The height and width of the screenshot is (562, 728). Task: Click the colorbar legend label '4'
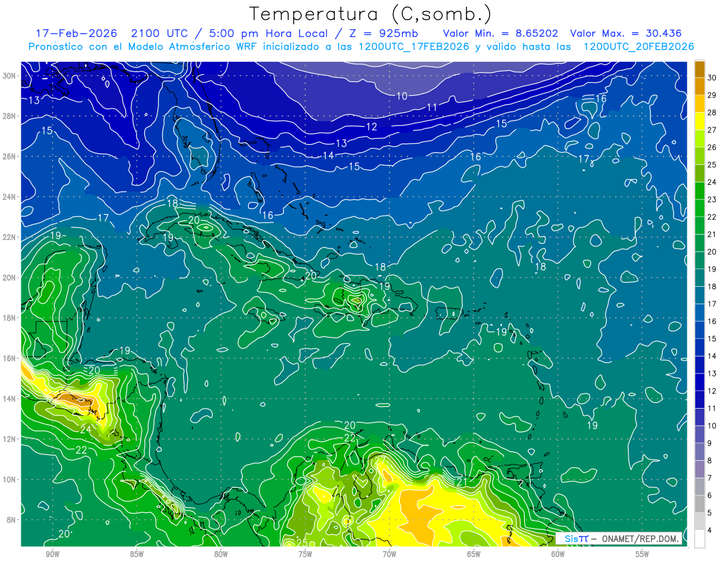pyautogui.click(x=710, y=530)
